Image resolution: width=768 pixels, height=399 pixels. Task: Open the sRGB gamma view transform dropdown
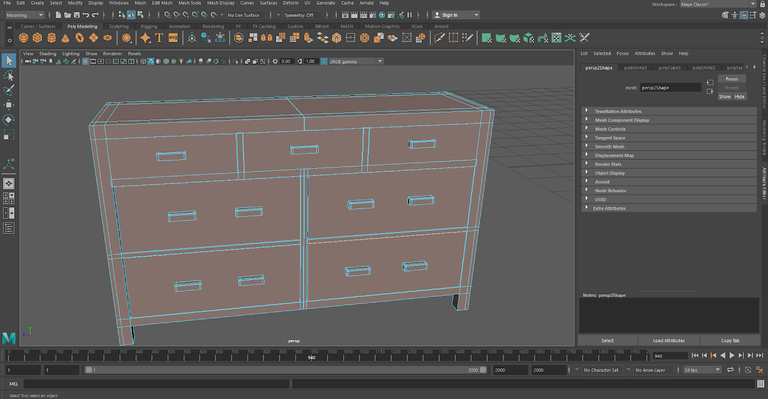[x=356, y=61]
